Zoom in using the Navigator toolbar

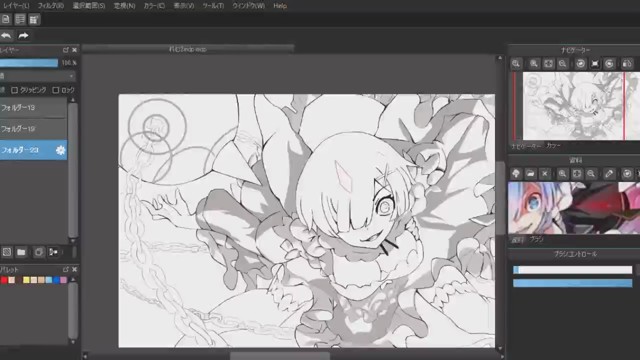tap(534, 64)
